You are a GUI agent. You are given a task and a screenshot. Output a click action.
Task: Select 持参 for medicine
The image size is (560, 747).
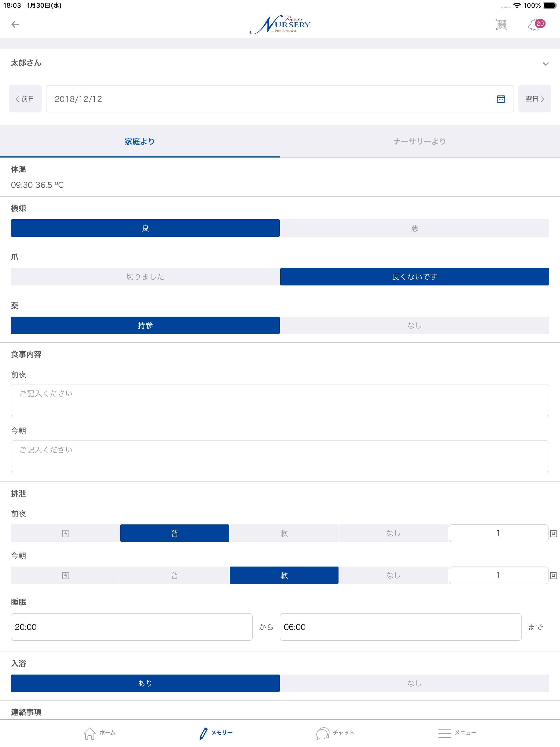pyautogui.click(x=145, y=325)
